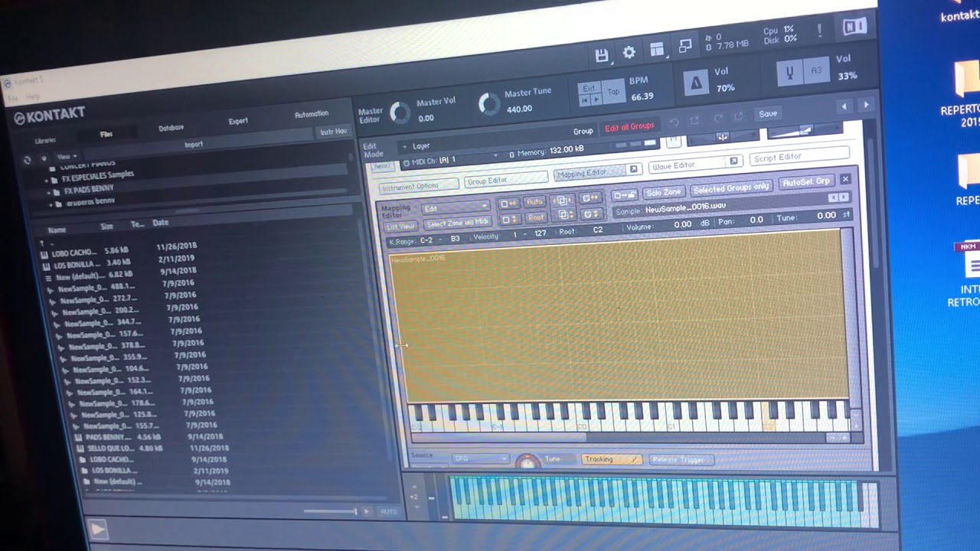
Task: Adjust the Master Tune knob
Action: coord(488,104)
